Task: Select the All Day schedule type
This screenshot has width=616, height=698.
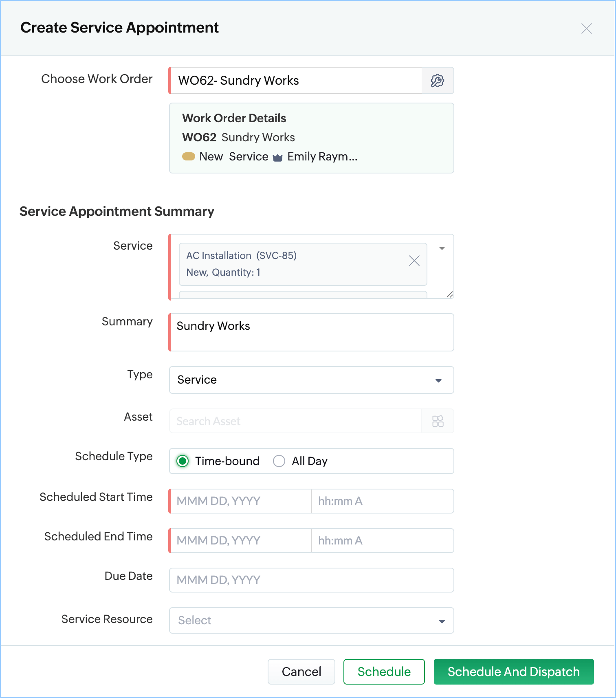Action: coord(279,461)
